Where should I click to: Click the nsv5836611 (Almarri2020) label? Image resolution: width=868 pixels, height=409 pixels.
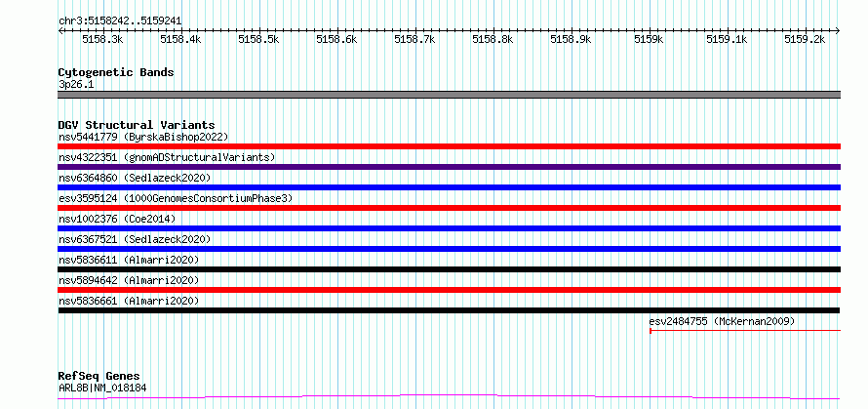point(129,260)
